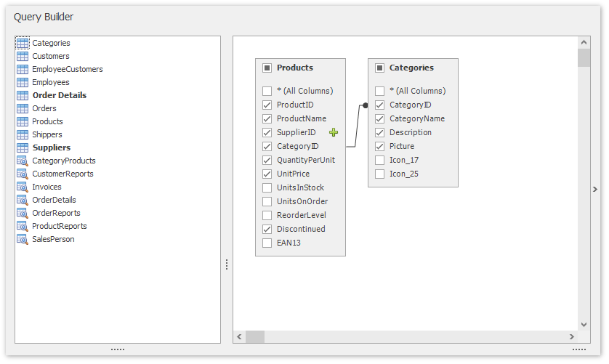Toggle all columns in Categories table header

(380, 68)
